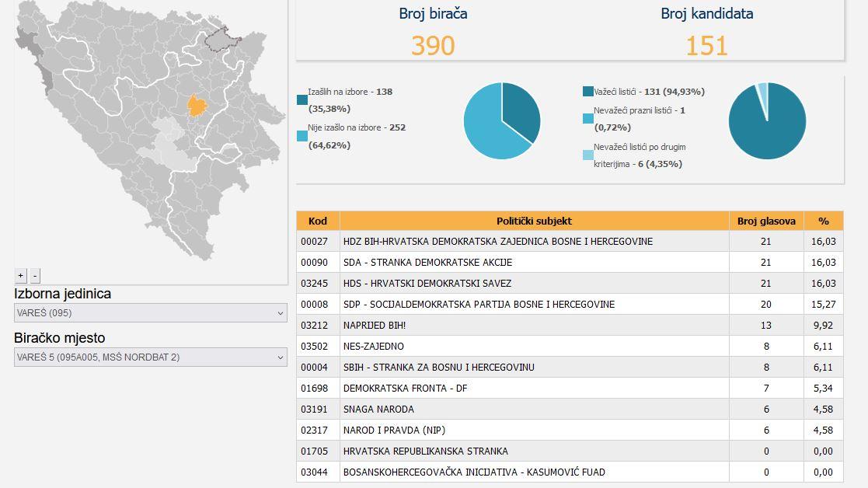The image size is (868, 488).
Task: Click percentage '15,27' in SDP row
Action: pyautogui.click(x=824, y=305)
